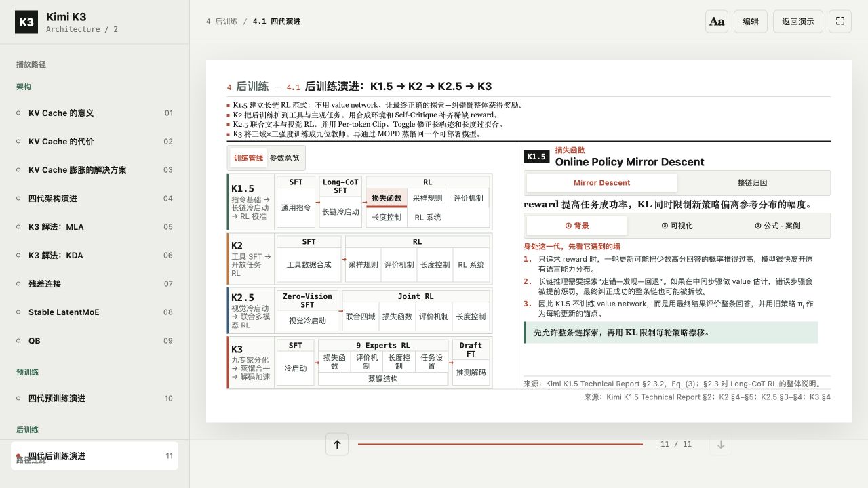Toggle fullscreen mode icon

[x=840, y=21]
